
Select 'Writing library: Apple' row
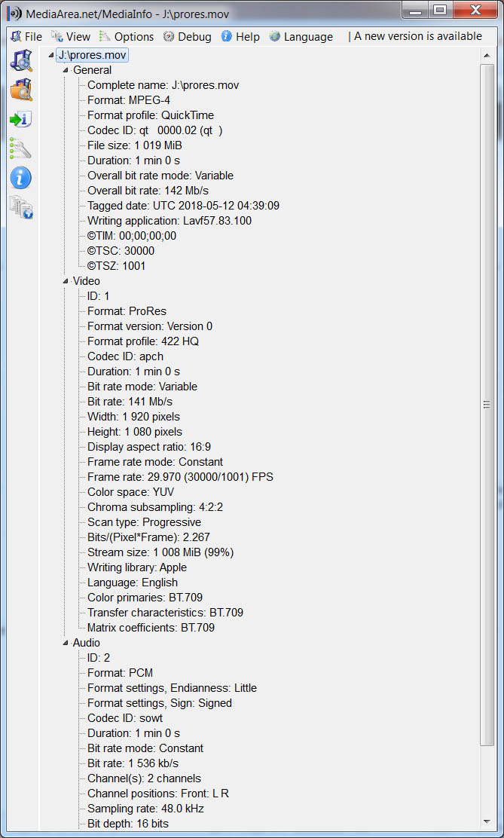pyautogui.click(x=137, y=567)
